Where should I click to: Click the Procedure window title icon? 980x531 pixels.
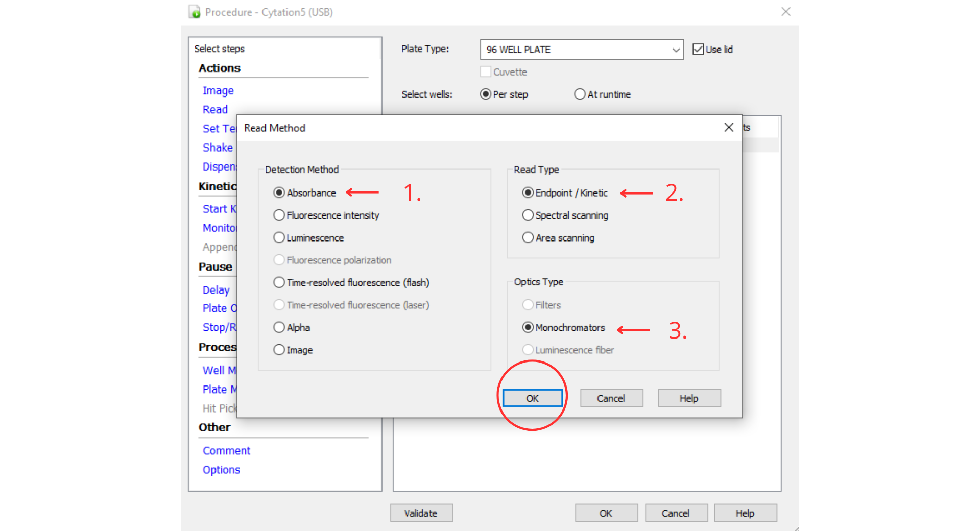pos(195,12)
